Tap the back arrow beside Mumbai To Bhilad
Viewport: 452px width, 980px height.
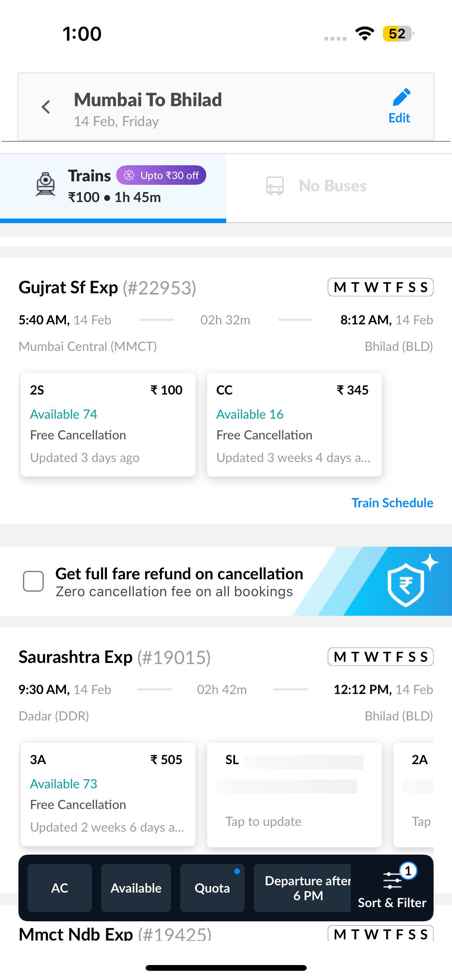46,107
